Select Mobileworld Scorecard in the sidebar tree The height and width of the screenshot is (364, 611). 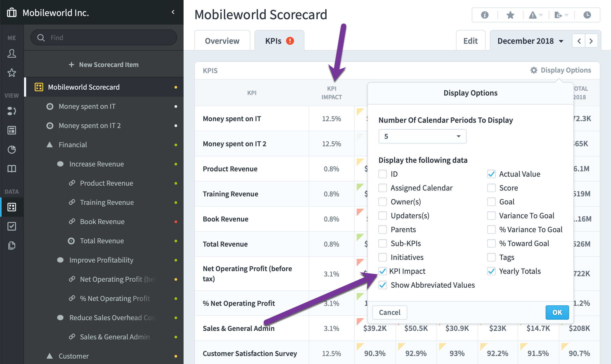pyautogui.click(x=104, y=87)
